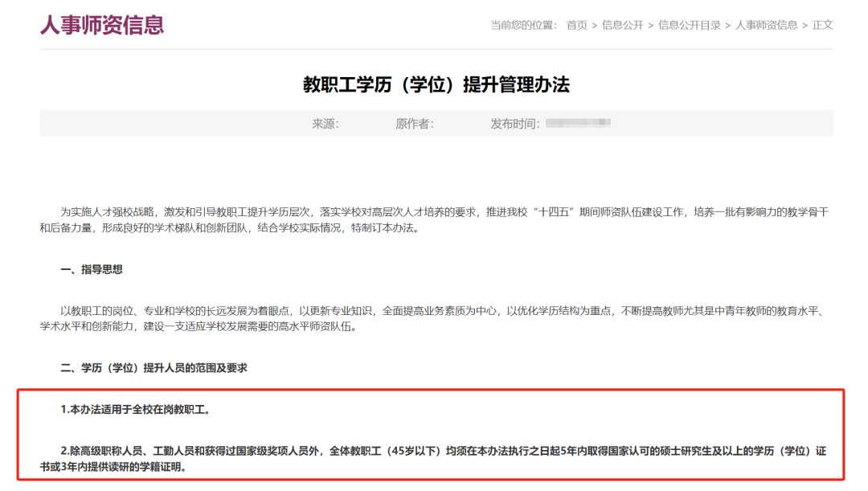Image resolution: width=868 pixels, height=491 pixels.
Task: Open 信息公开 in the breadcrumb
Action: click(x=622, y=25)
